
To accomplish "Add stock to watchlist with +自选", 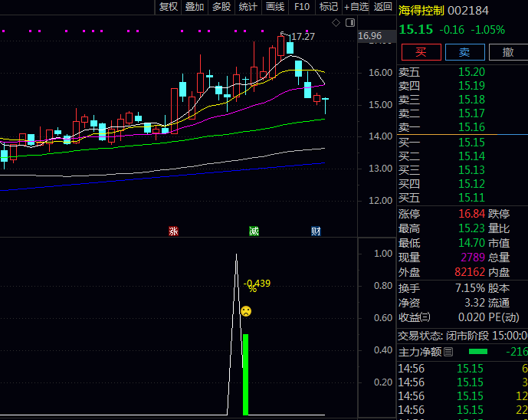I will point(356,7).
